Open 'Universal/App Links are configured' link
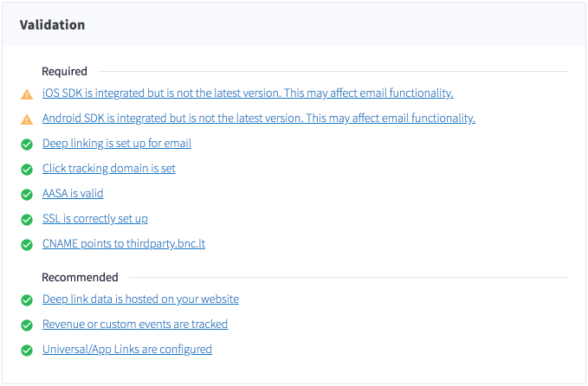Screen dimensions: 588x386 (127, 350)
